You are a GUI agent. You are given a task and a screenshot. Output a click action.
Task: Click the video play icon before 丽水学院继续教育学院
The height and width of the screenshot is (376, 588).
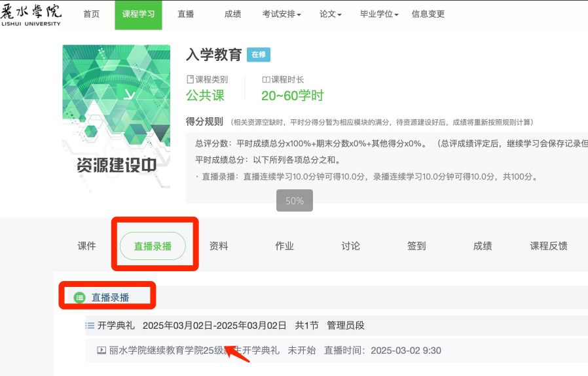(101, 350)
